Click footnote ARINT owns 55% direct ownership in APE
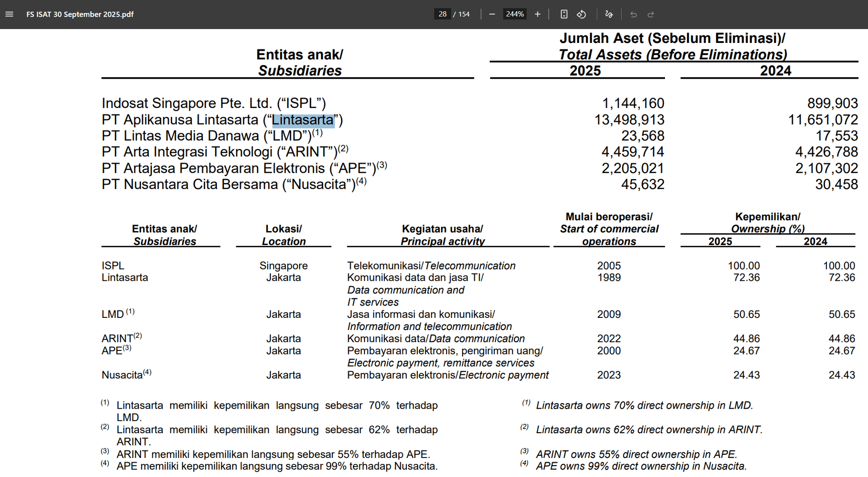 click(637, 454)
